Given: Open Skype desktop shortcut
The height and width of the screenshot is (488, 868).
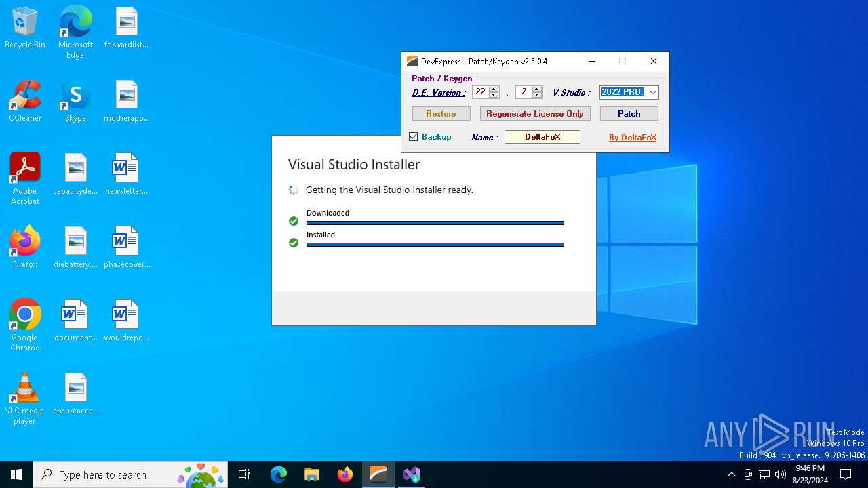Looking at the screenshot, I should click(x=75, y=102).
